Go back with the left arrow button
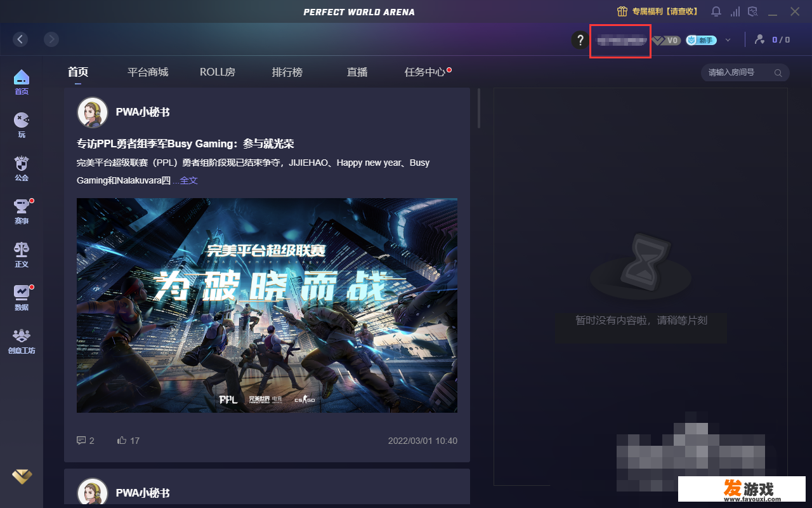 point(21,39)
